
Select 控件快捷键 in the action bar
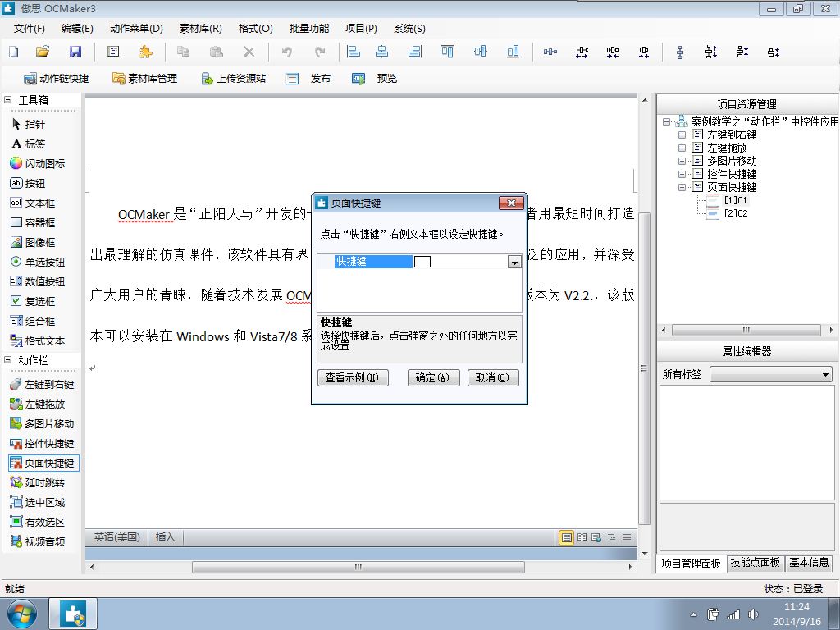click(42, 444)
